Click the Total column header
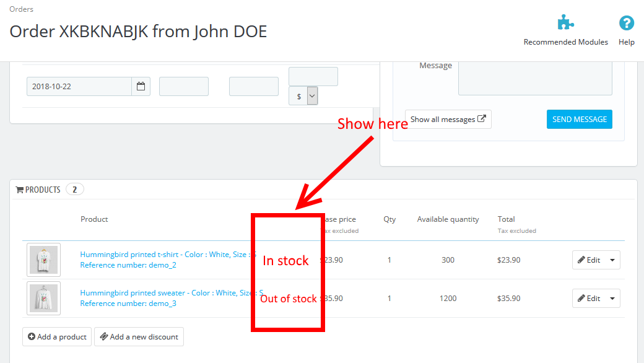The image size is (644, 363). [x=506, y=219]
